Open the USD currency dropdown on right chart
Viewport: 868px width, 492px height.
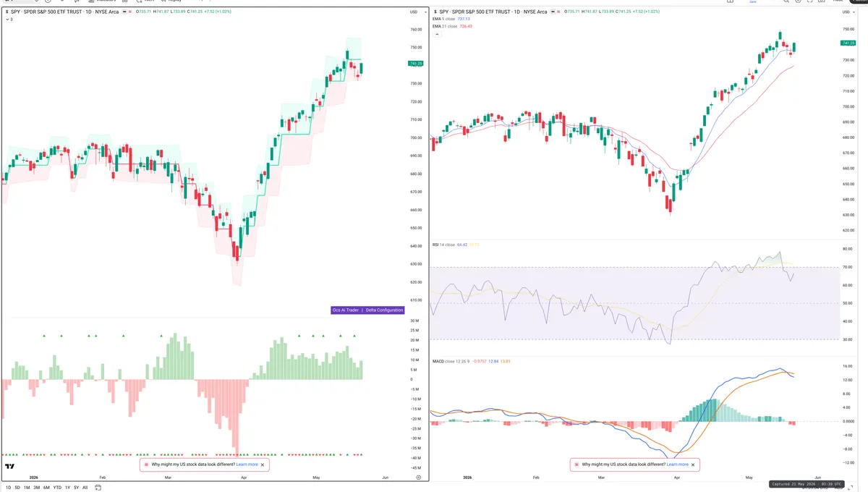click(x=847, y=12)
